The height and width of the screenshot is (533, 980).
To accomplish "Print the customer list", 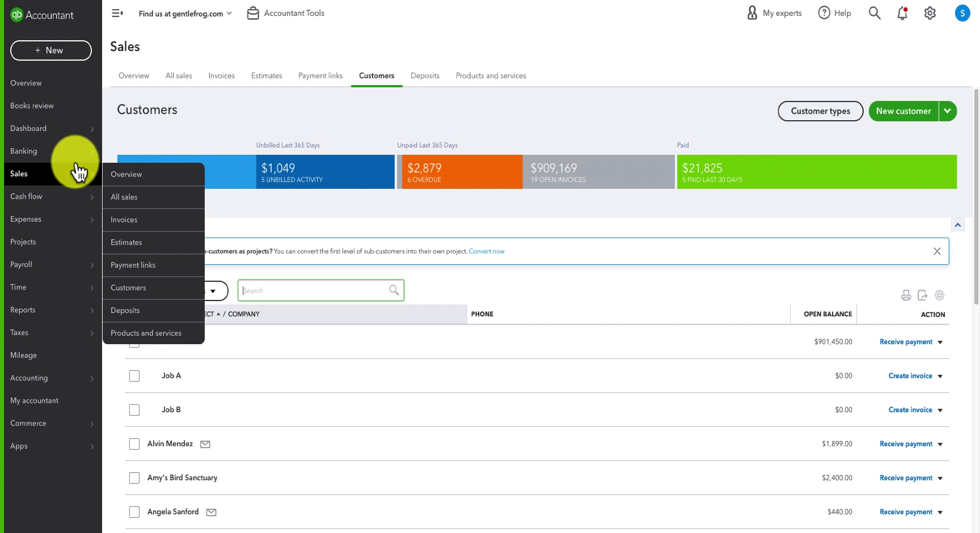I will [906, 295].
